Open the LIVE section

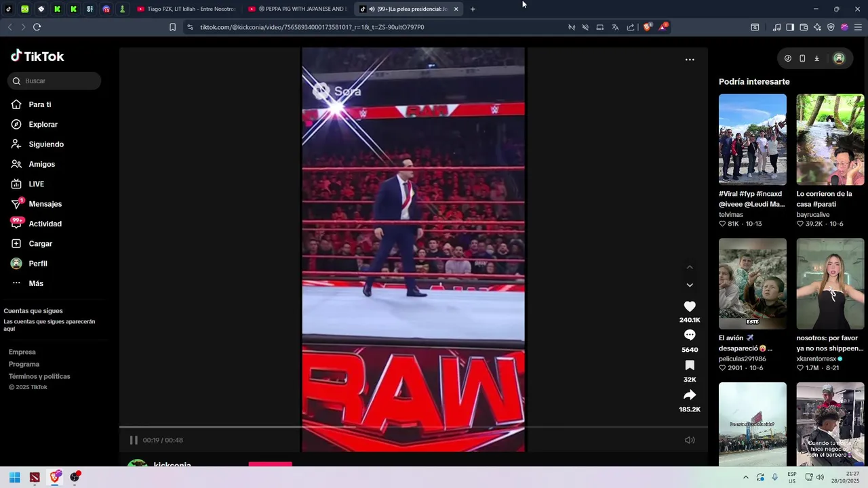click(x=28, y=184)
